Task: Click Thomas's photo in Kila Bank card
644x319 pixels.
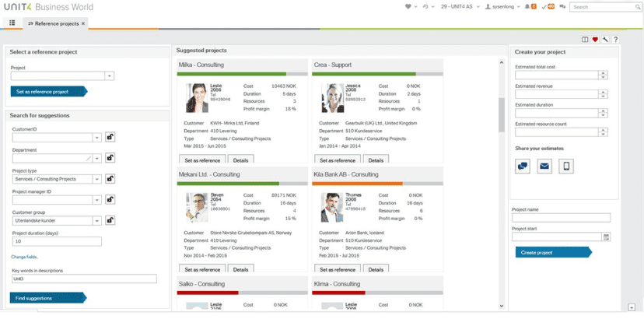Action: click(332, 208)
